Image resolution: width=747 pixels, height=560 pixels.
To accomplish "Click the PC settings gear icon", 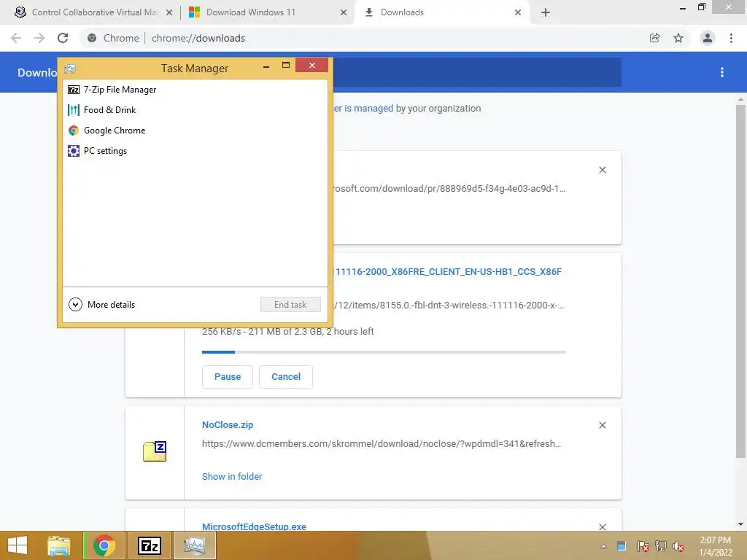I will pos(74,151).
